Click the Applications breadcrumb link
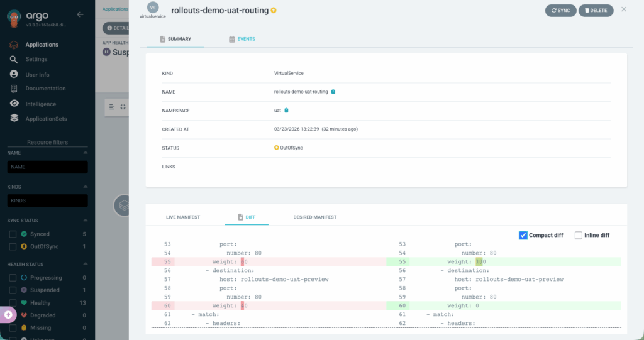The width and height of the screenshot is (644, 340). (115, 9)
